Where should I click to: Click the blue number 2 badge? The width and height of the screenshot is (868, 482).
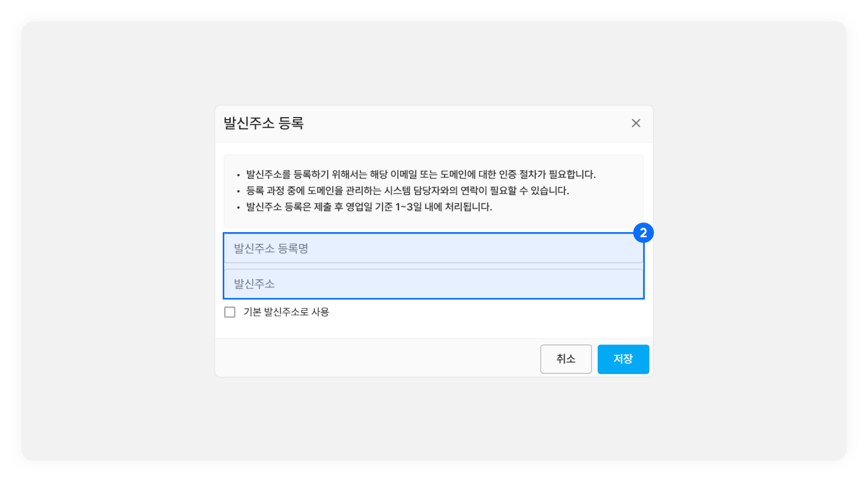click(643, 233)
